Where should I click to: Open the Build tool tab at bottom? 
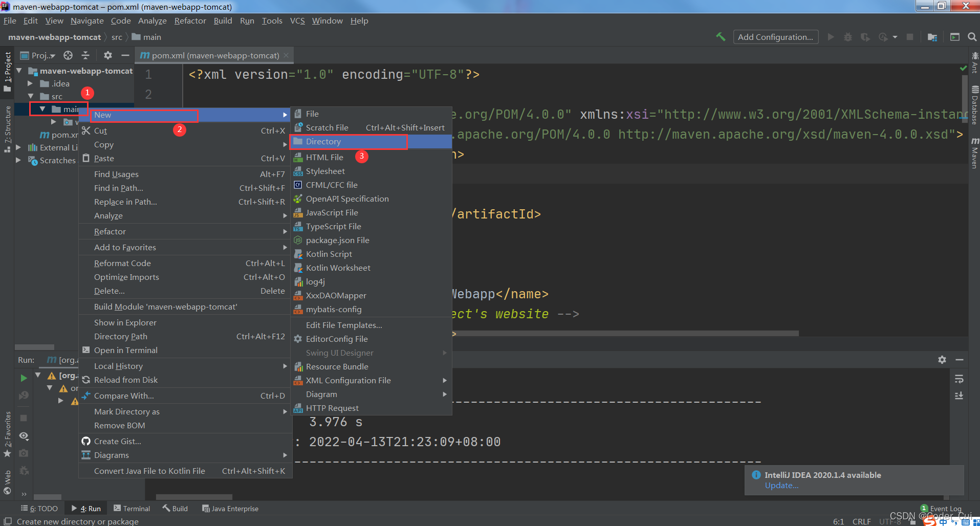tap(176, 508)
